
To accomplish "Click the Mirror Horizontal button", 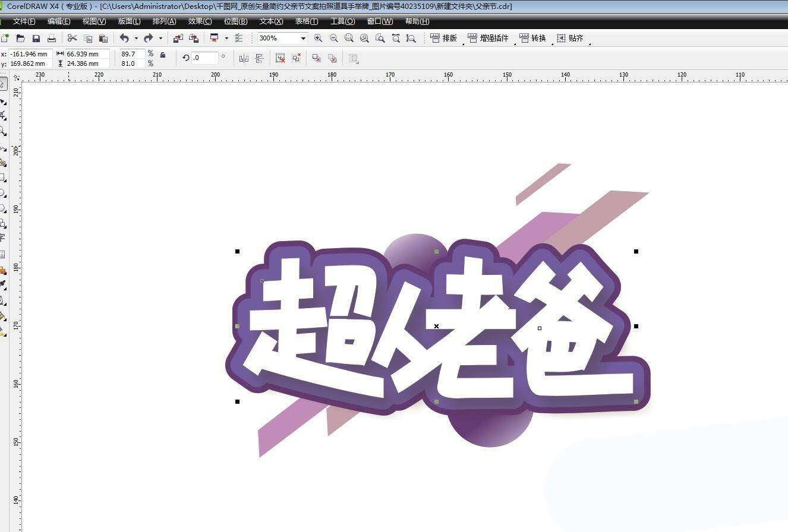I will (x=244, y=59).
